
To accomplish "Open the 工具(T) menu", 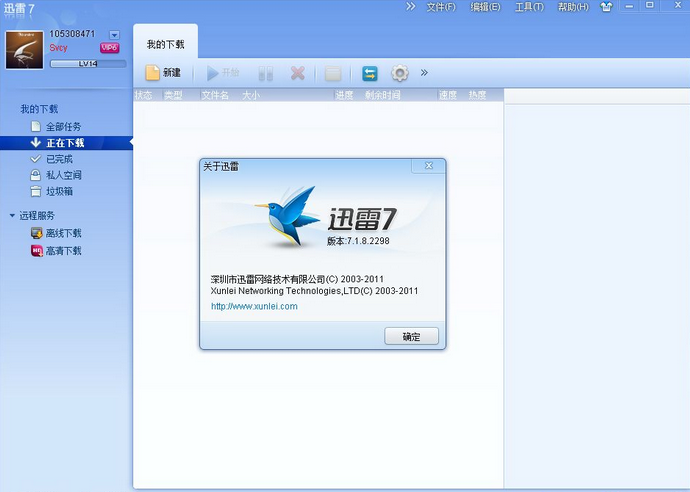I will (528, 7).
